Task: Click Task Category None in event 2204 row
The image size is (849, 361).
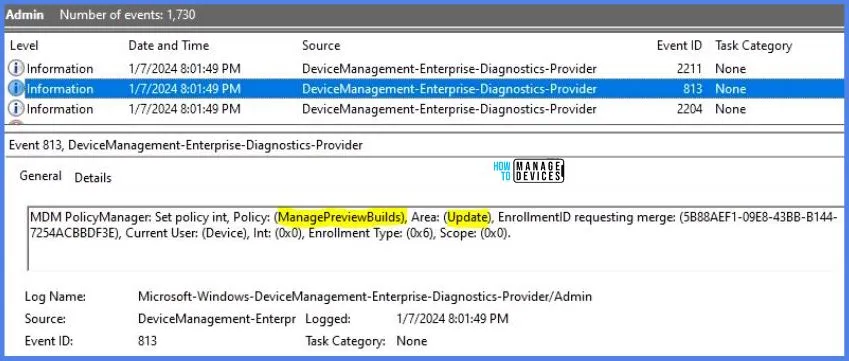Action: click(x=730, y=109)
